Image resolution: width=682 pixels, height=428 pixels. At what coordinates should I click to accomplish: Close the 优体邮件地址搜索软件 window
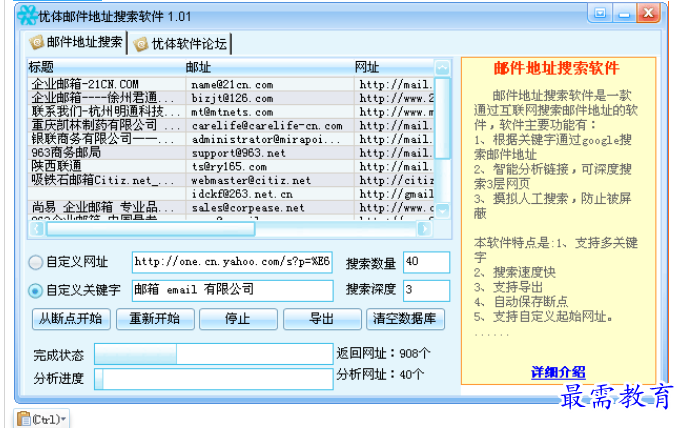tap(649, 13)
